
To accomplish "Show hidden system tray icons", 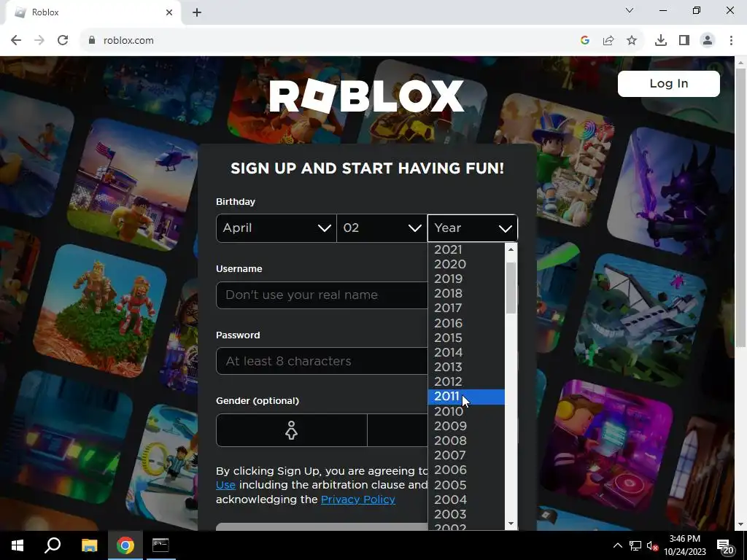I will click(617, 545).
